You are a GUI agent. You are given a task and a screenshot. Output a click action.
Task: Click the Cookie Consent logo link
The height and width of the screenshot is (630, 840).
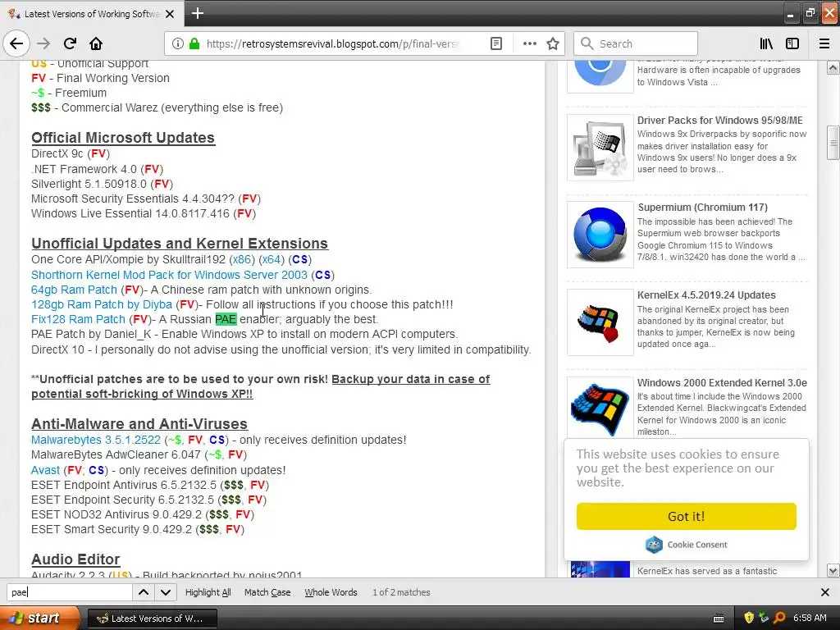coord(687,545)
